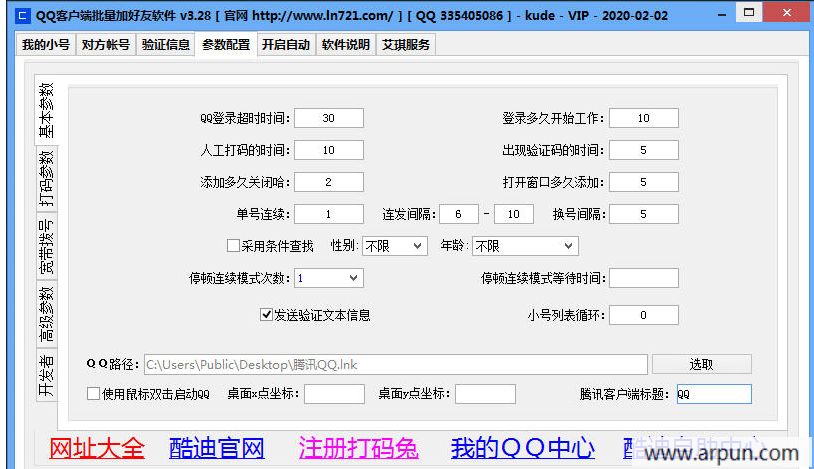Tick 使用鼠标双击启动QQ checkbox
The image size is (814, 469).
(x=93, y=394)
